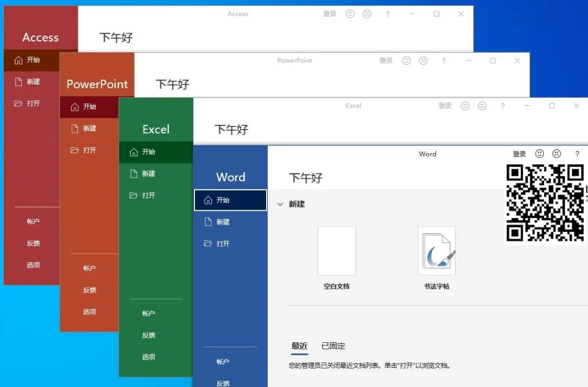Sign in (登录) in the Access title bar
Viewport: 588px width, 387px height.
329,14
